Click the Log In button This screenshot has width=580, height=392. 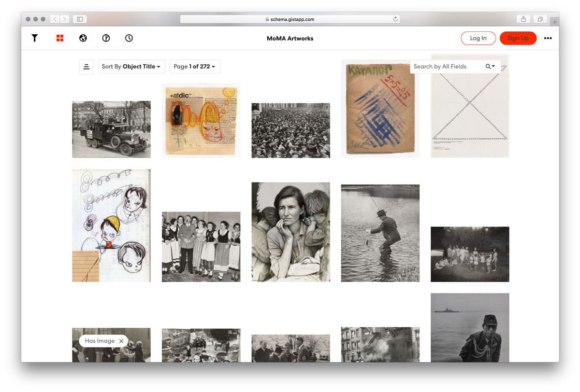(478, 38)
